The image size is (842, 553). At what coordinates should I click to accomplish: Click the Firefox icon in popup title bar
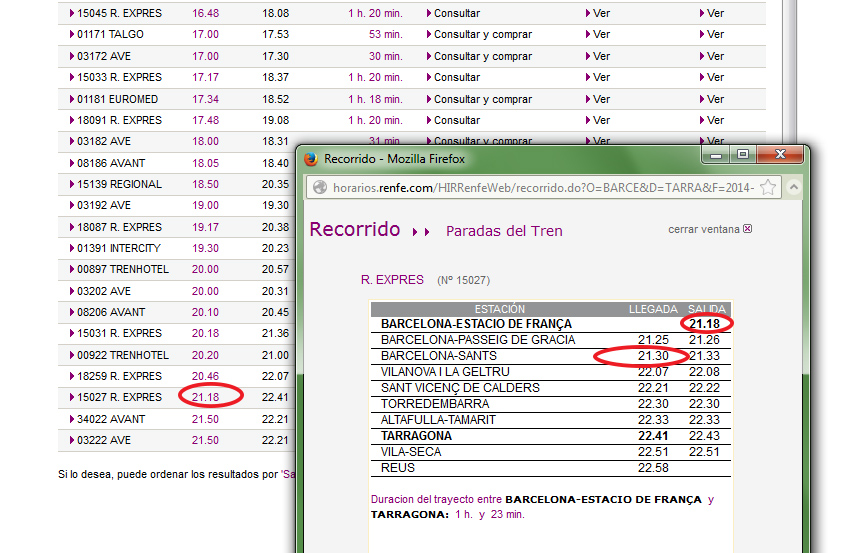(x=311, y=159)
